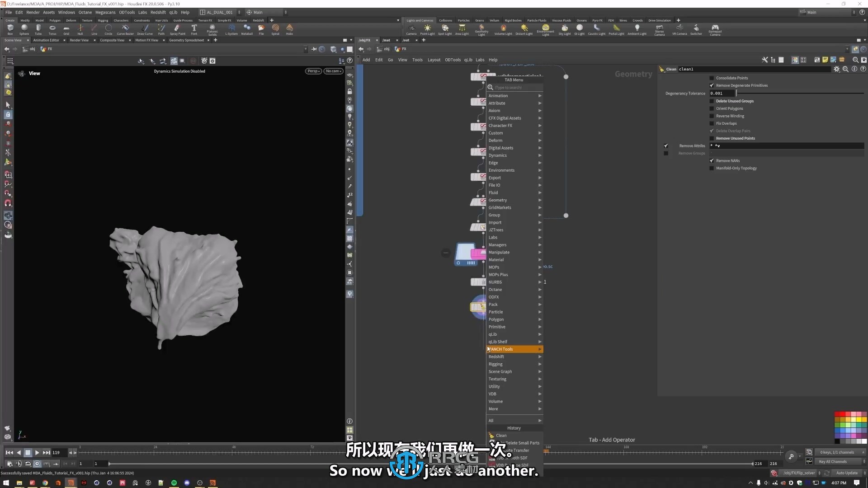Add the Switcher tool from the shelf
This screenshot has height=488, width=868.
(696, 29)
